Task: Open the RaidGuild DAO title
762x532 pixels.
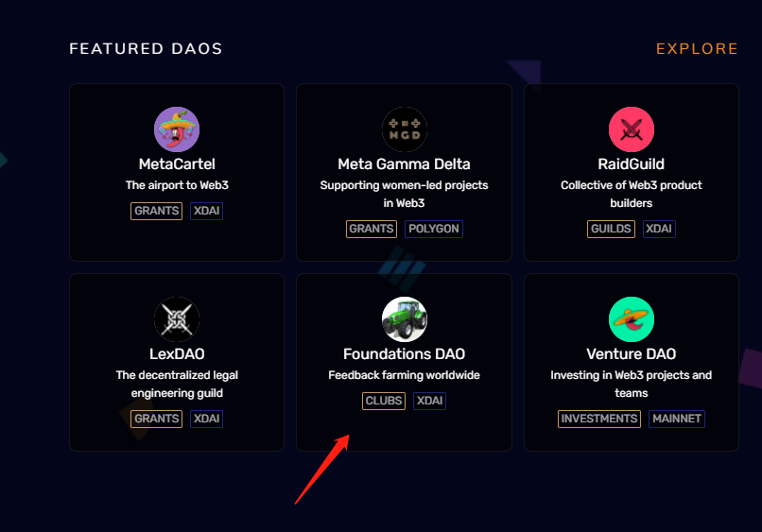Action: point(632,164)
